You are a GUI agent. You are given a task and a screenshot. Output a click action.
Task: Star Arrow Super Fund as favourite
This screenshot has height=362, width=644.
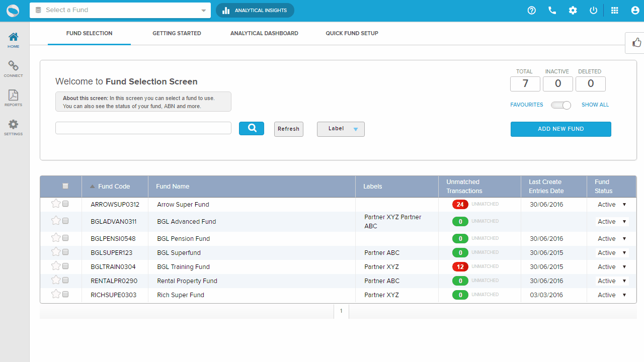point(56,204)
